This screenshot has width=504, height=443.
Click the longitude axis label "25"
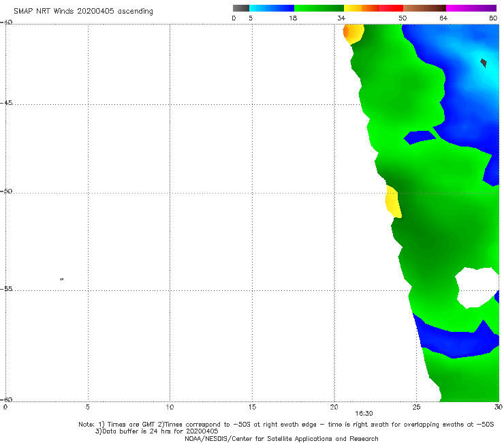point(416,407)
